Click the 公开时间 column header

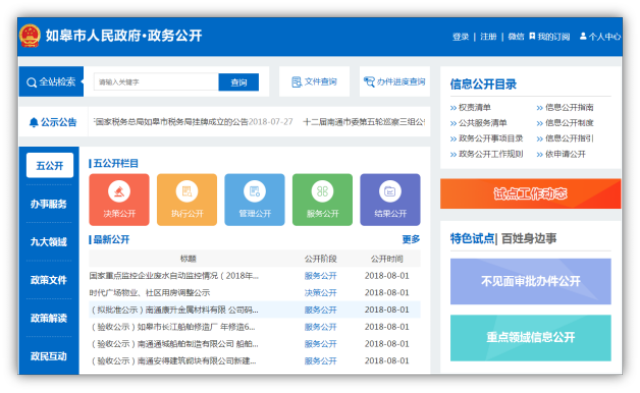tap(387, 259)
